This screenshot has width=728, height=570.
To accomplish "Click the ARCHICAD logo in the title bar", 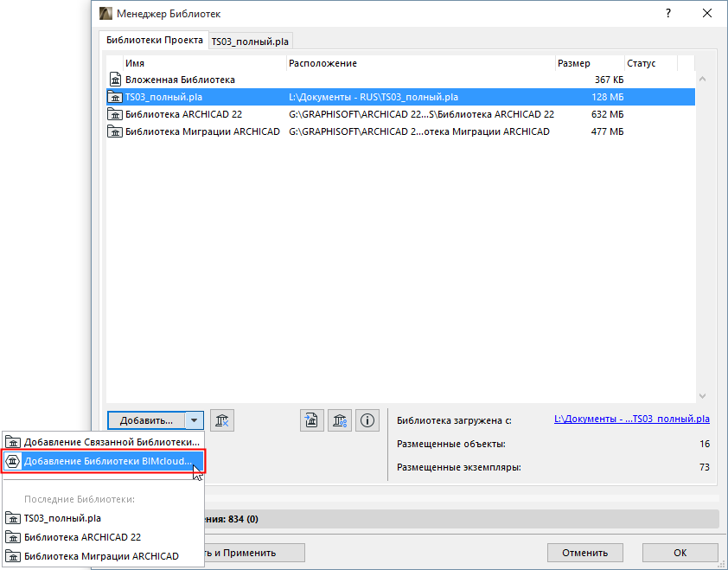I will click(105, 13).
